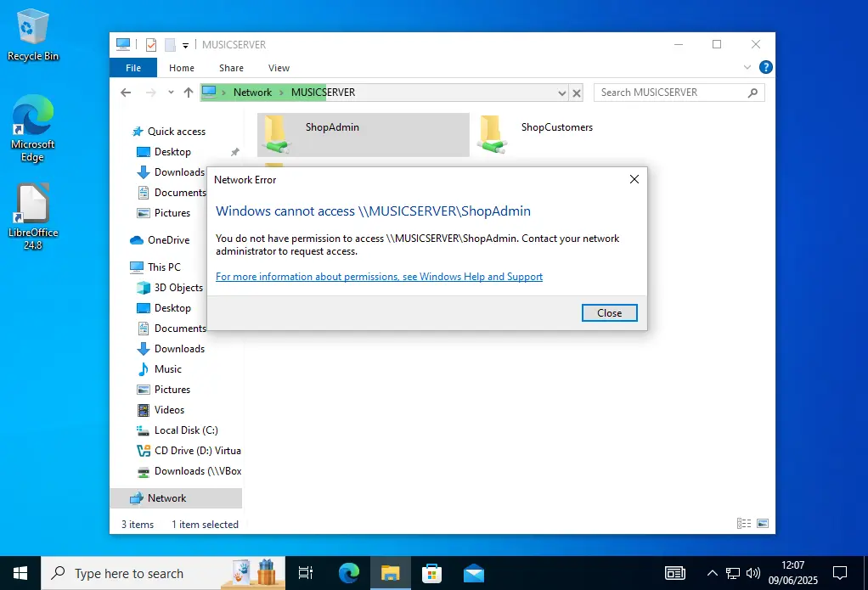The width and height of the screenshot is (868, 590).
Task: Open the Customize Quick Access Toolbar dropdown
Action: [185, 44]
